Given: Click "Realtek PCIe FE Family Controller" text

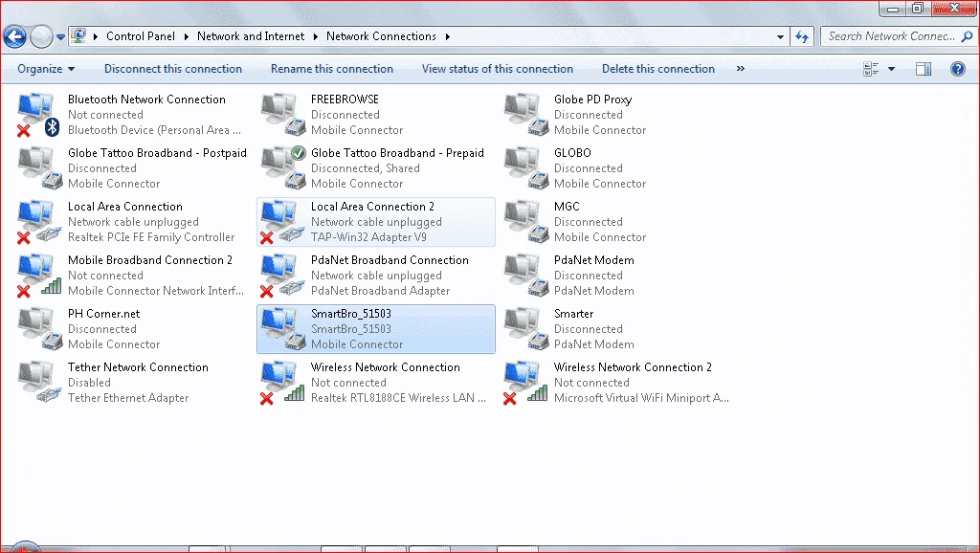Looking at the screenshot, I should [x=151, y=237].
